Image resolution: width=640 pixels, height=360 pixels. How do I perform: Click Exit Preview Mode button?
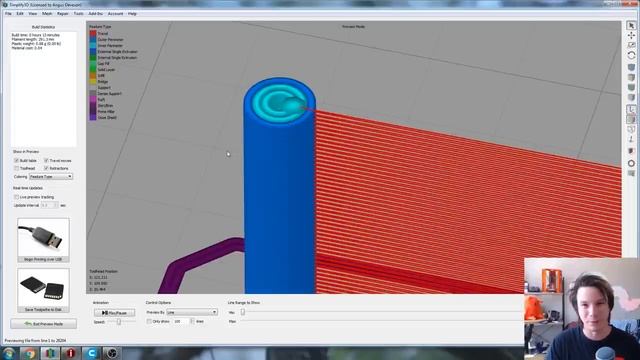[43, 324]
